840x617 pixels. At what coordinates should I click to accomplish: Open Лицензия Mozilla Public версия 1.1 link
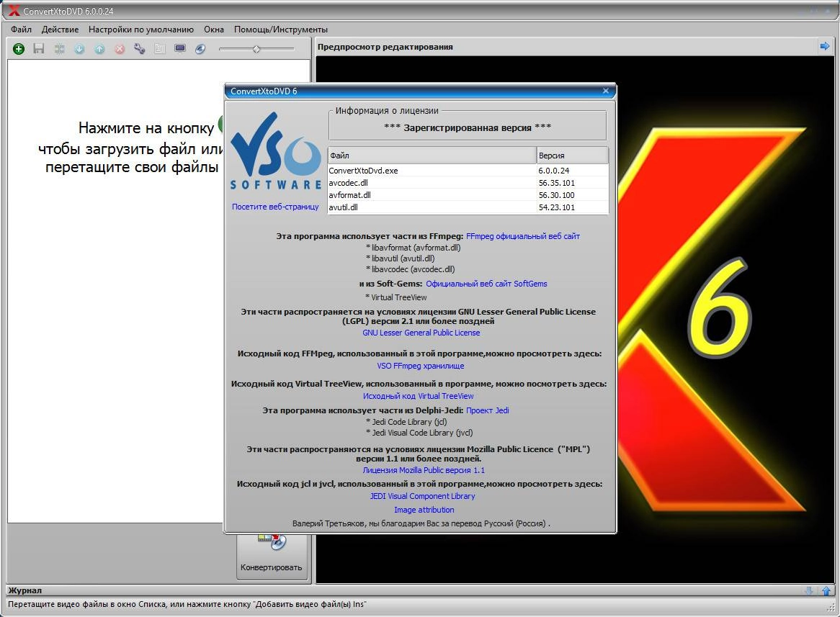[424, 470]
